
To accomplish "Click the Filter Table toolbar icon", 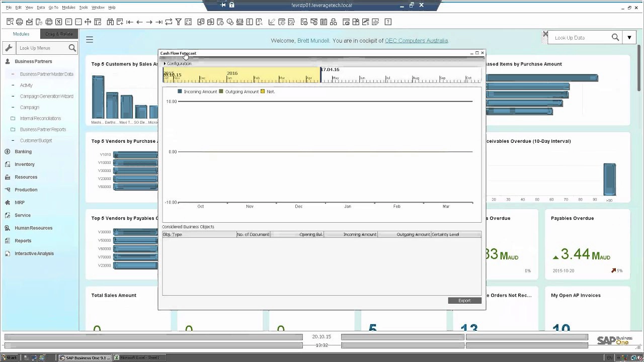I will [x=178, y=22].
